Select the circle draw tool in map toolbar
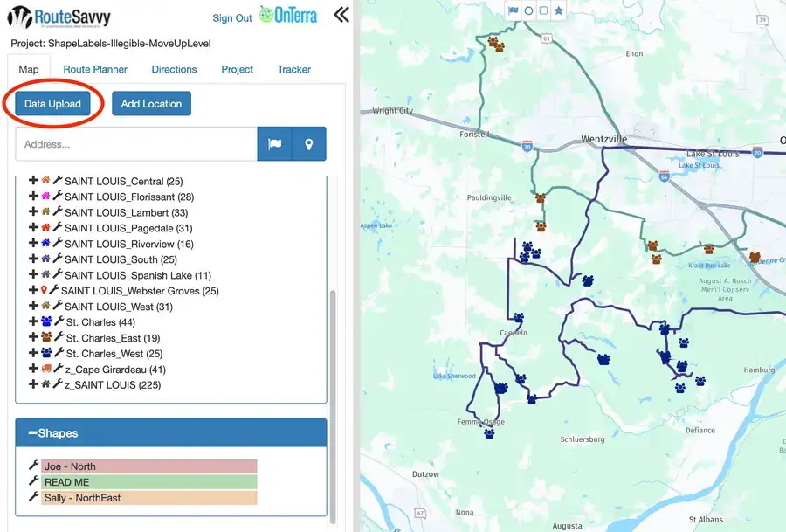Image resolution: width=786 pixels, height=532 pixels. 528,10
